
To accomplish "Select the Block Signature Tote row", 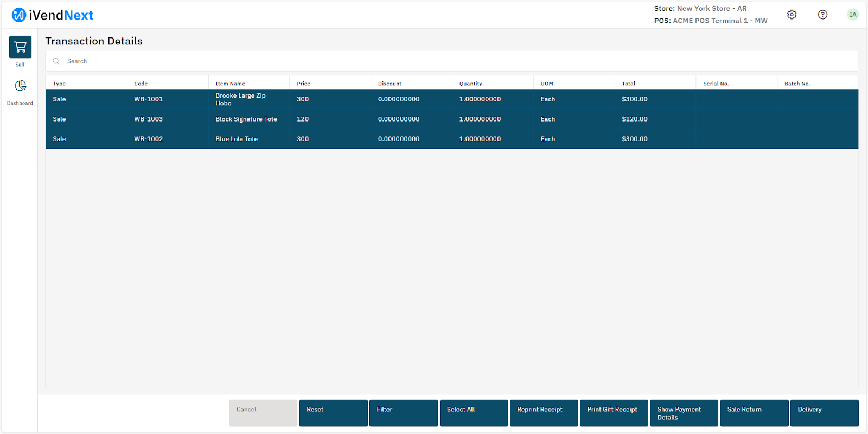I will 246,119.
